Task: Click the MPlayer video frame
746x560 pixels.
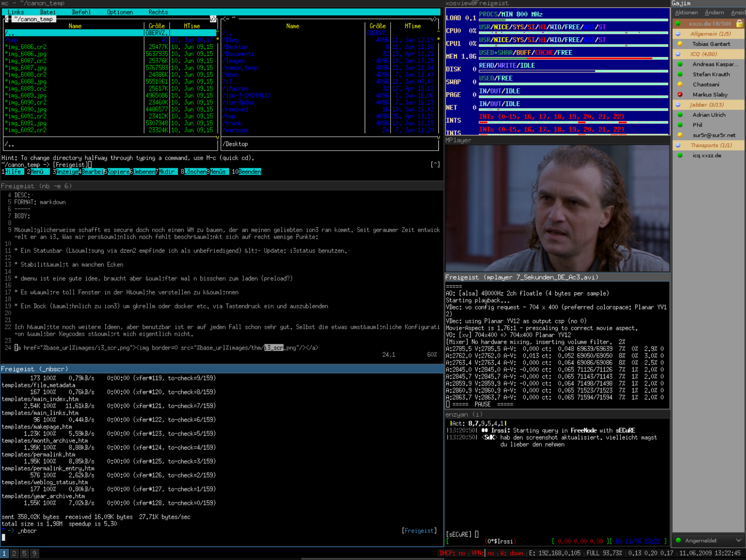Action: click(557, 208)
